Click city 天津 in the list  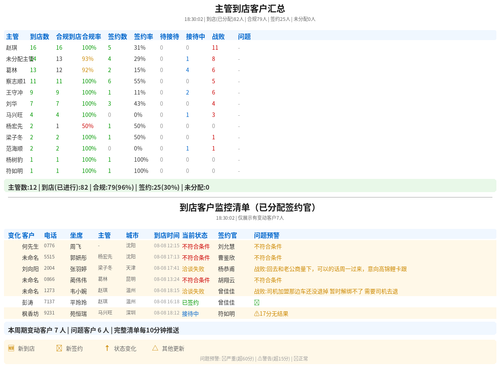[x=131, y=268]
